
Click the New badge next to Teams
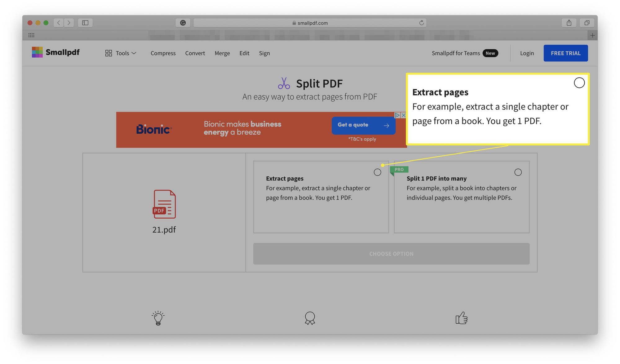(x=490, y=53)
